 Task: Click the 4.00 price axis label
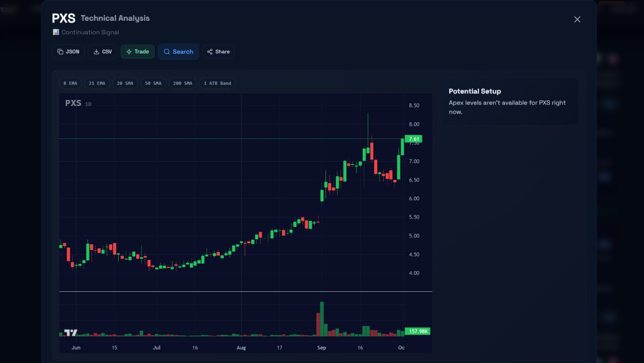[x=414, y=273]
